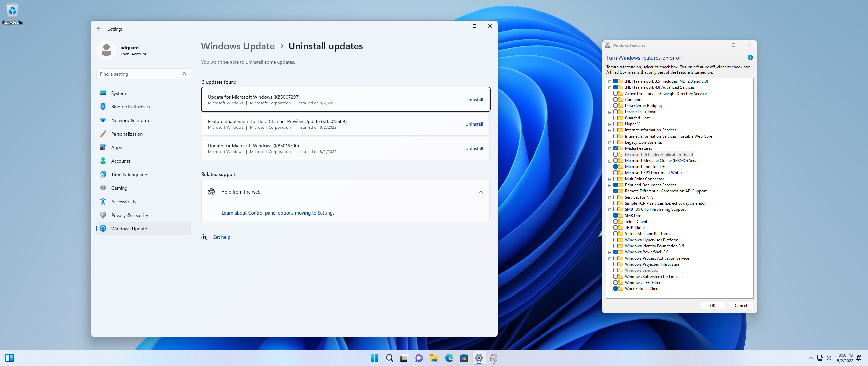The image size is (868, 366).
Task: Expand the Device Lockdown node
Action: pos(610,112)
